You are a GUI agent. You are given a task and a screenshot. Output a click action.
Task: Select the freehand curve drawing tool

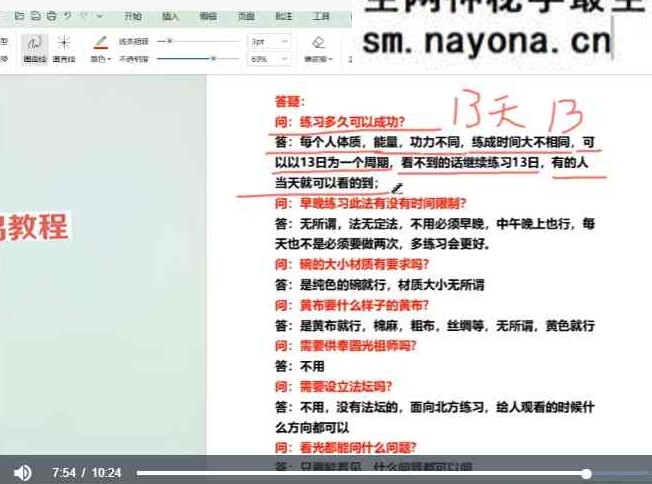pos(35,49)
